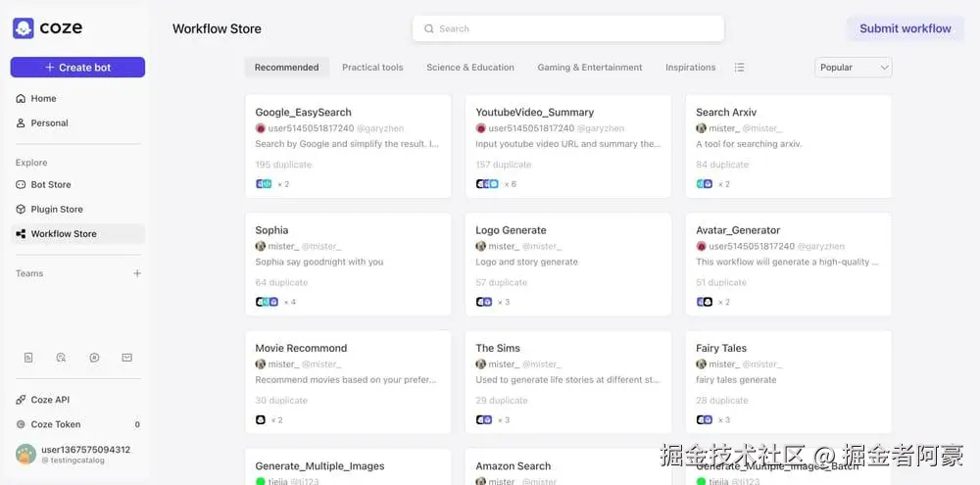The width and height of the screenshot is (980, 485).
Task: Open Personal via its person icon
Action: point(21,123)
